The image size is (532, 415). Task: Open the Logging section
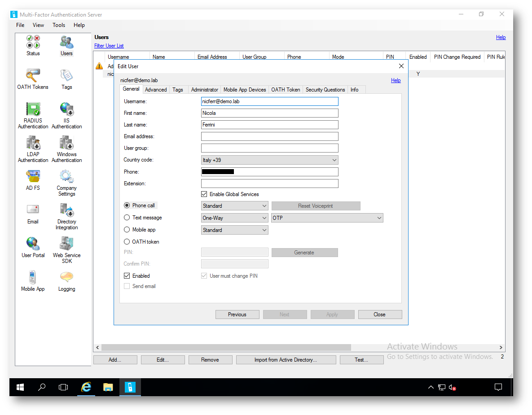tap(66, 281)
